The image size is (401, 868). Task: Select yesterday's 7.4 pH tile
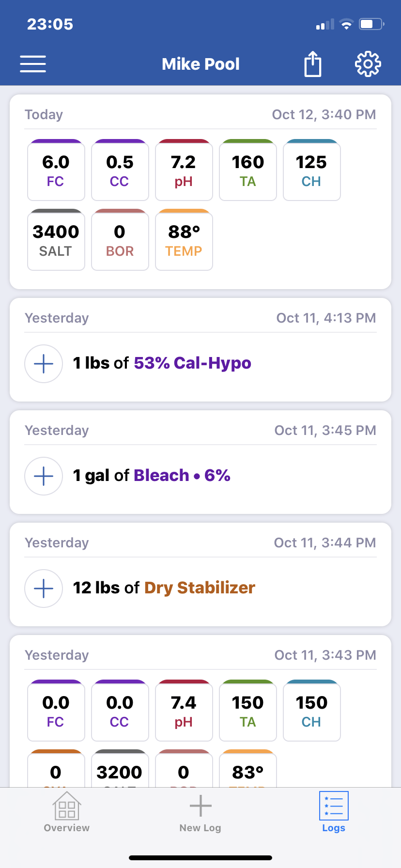184,711
